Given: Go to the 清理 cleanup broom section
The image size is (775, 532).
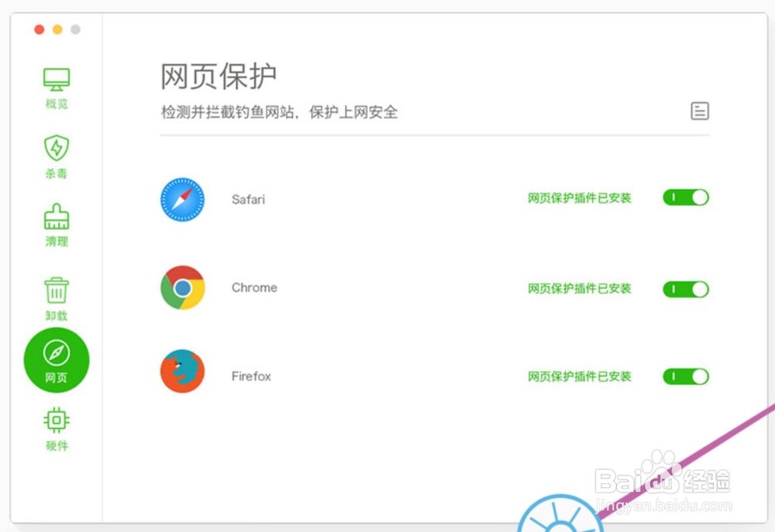Looking at the screenshot, I should [x=57, y=225].
